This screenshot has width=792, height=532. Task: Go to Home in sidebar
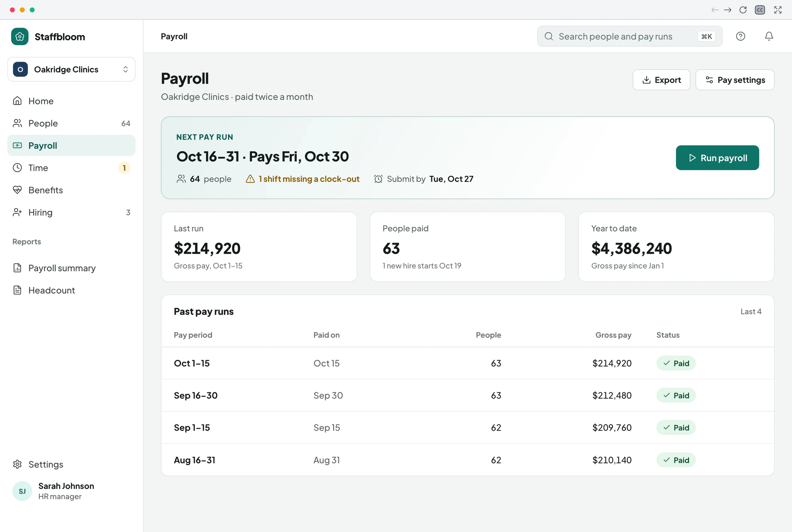point(71,101)
